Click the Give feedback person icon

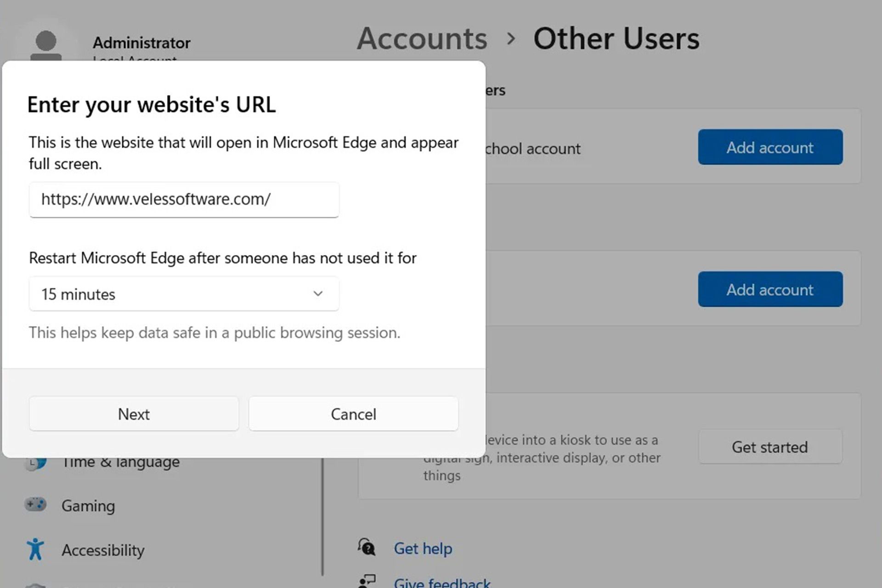point(367,581)
